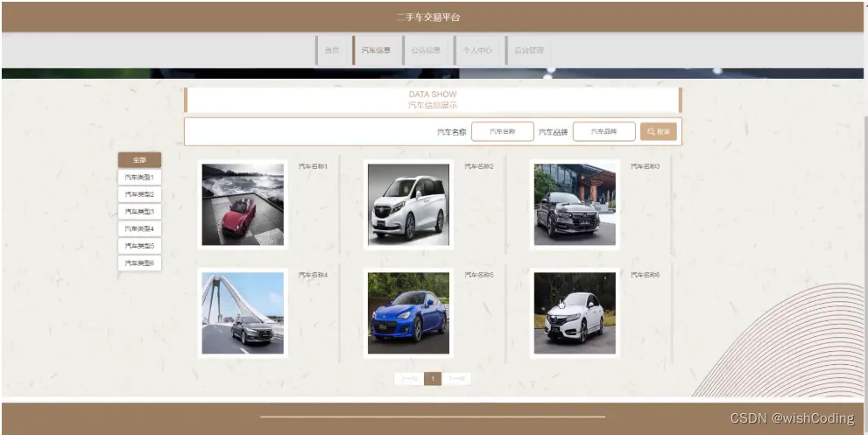
Task: Click the 二手车交易平台 site title
Action: click(428, 18)
